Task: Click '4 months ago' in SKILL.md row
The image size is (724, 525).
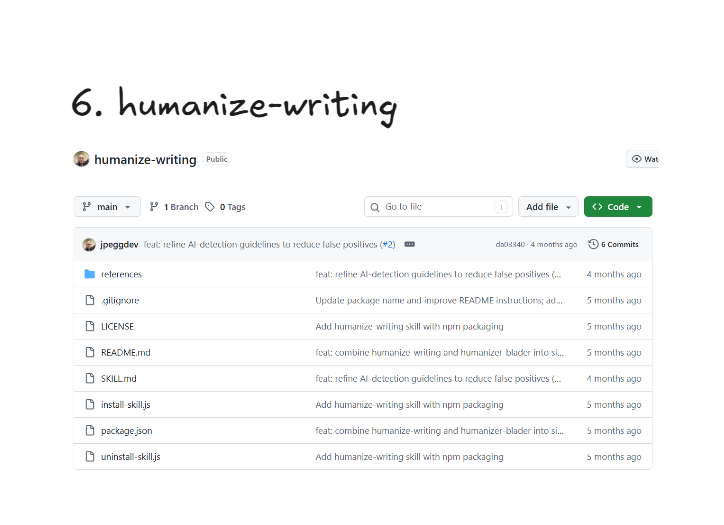Action: [x=614, y=379]
